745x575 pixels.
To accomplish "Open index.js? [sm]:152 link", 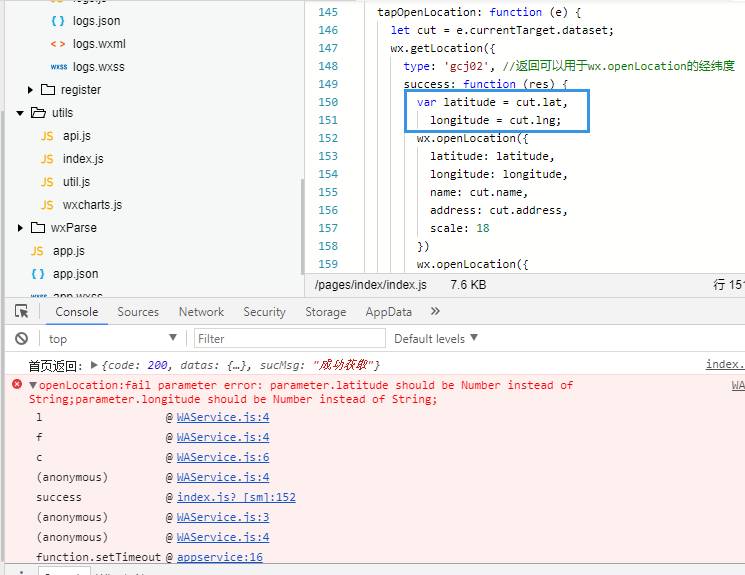I will point(236,497).
